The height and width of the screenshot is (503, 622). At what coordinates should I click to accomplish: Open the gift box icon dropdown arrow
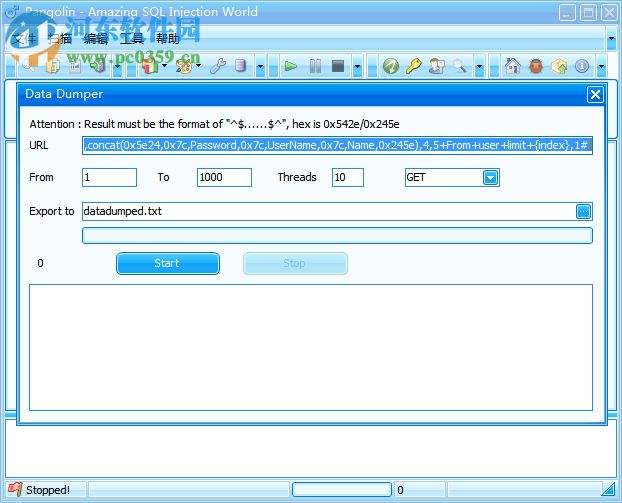coord(164,66)
